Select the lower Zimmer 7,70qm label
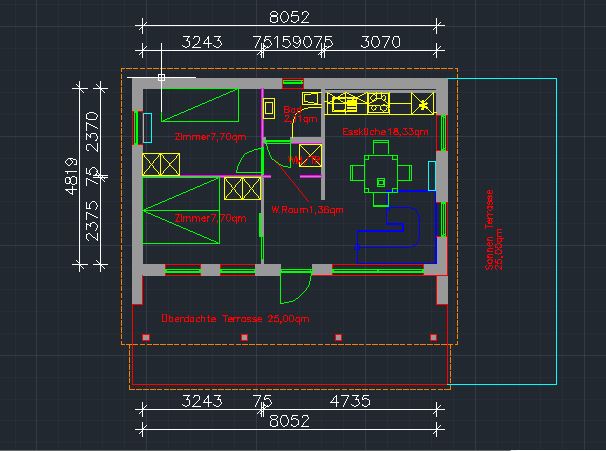This screenshot has width=606, height=451. tap(210, 218)
